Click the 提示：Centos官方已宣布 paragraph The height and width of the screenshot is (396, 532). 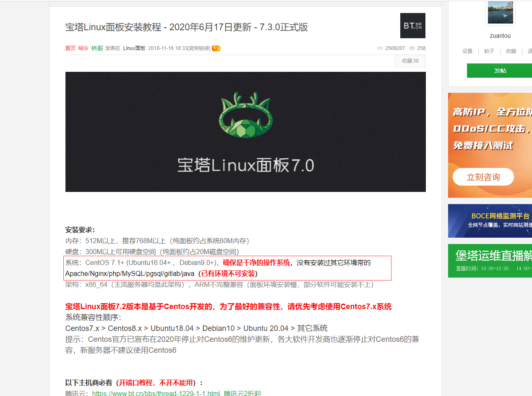click(x=243, y=344)
